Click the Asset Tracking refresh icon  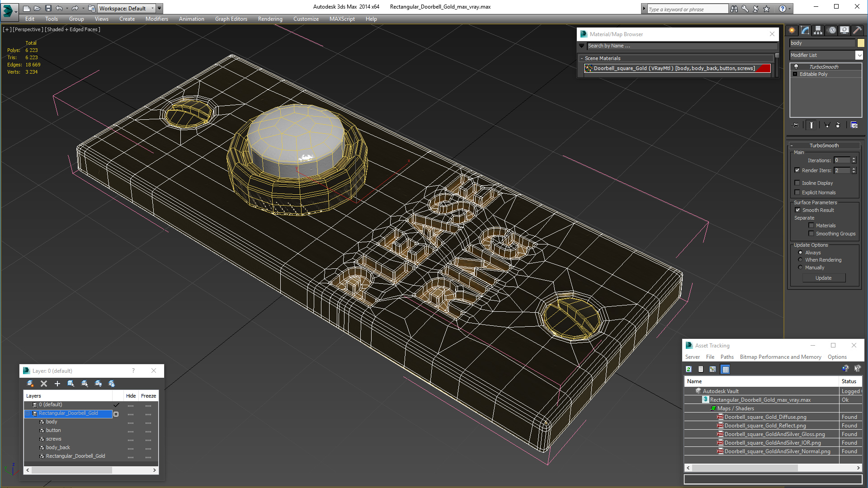click(x=689, y=369)
